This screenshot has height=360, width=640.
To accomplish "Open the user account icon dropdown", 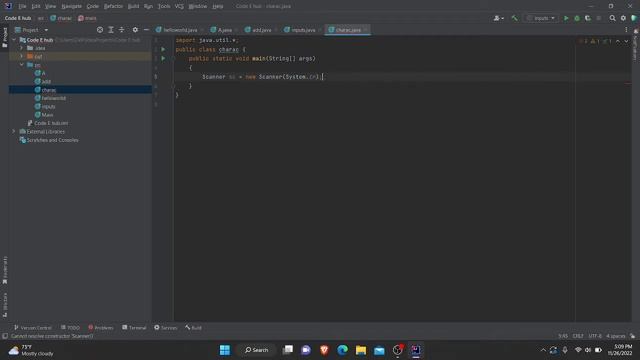I will coord(498,18).
